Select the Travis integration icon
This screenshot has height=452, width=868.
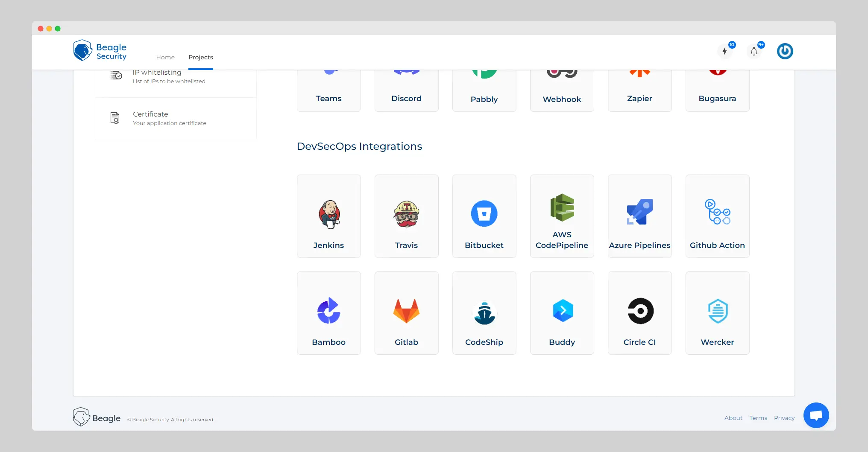coord(406,214)
